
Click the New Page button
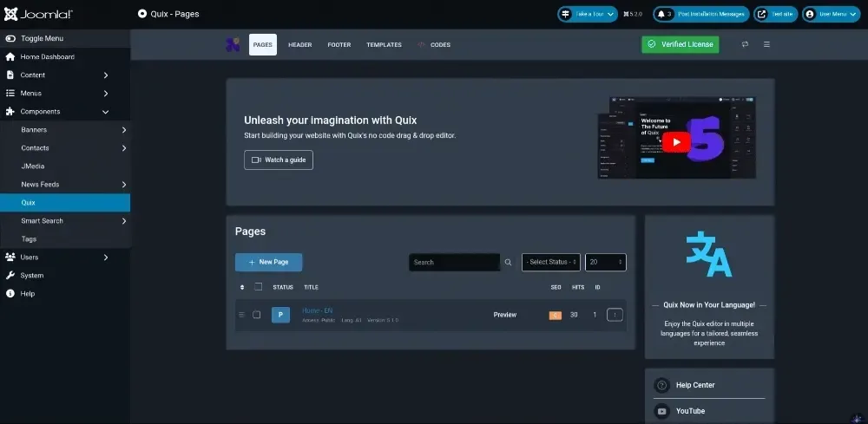click(x=268, y=262)
